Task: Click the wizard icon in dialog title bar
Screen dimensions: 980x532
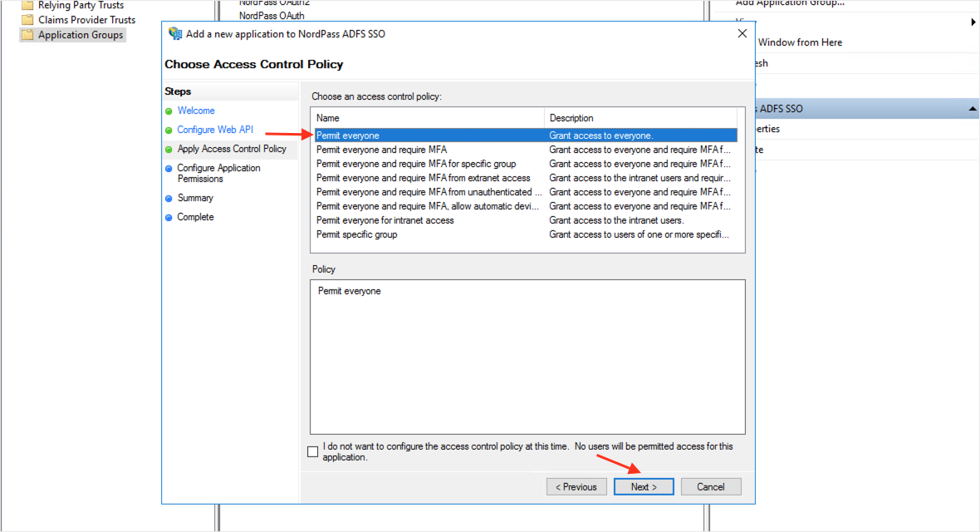Action: click(175, 34)
